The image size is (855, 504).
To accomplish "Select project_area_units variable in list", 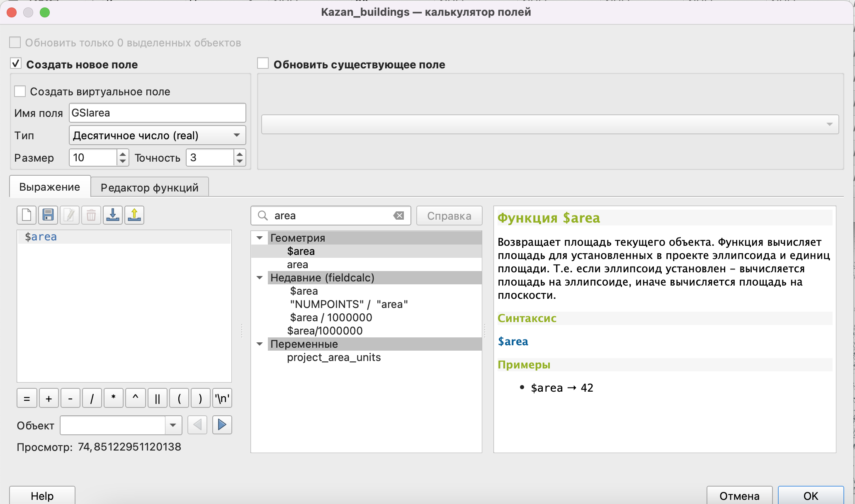I will (x=333, y=357).
